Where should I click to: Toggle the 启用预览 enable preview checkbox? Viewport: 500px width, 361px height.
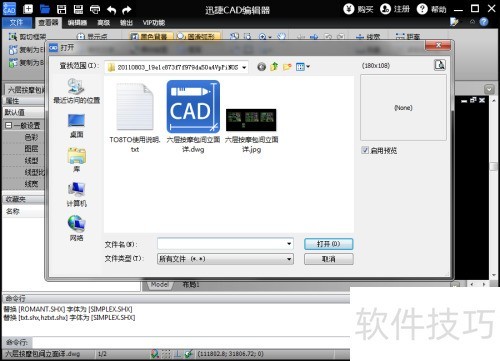(x=365, y=150)
